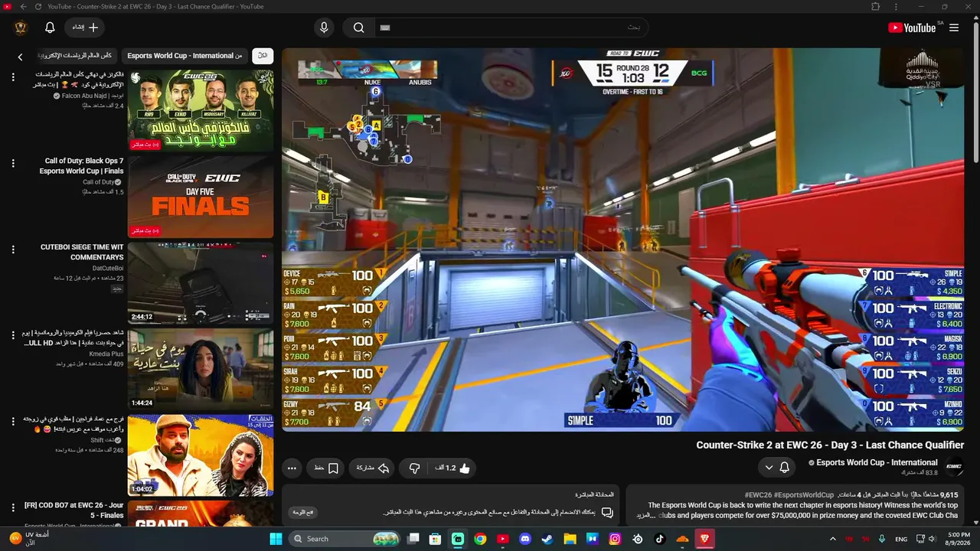Open the Falcons EWC26 live stream thumbnail
Viewport: 980px width, 551px height.
(201, 110)
